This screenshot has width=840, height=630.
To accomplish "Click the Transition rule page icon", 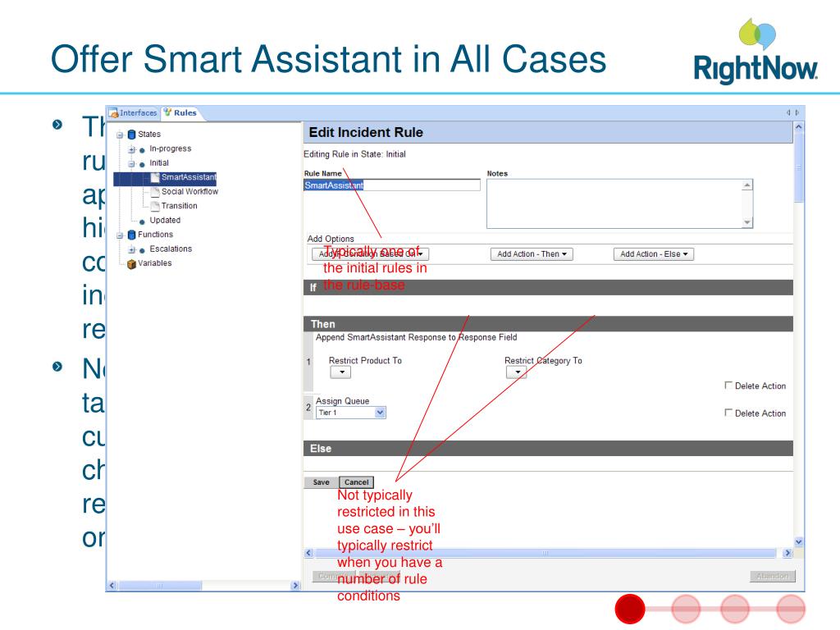I will (155, 206).
